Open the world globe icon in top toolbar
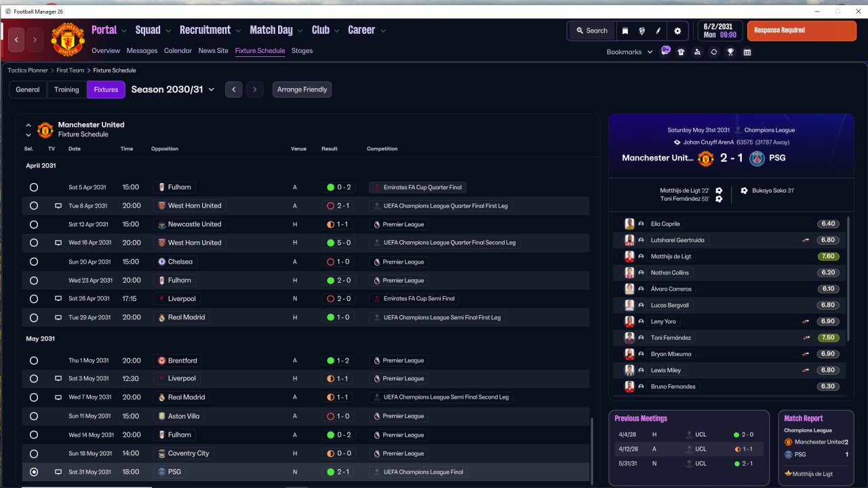The width and height of the screenshot is (868, 488). (x=642, y=30)
